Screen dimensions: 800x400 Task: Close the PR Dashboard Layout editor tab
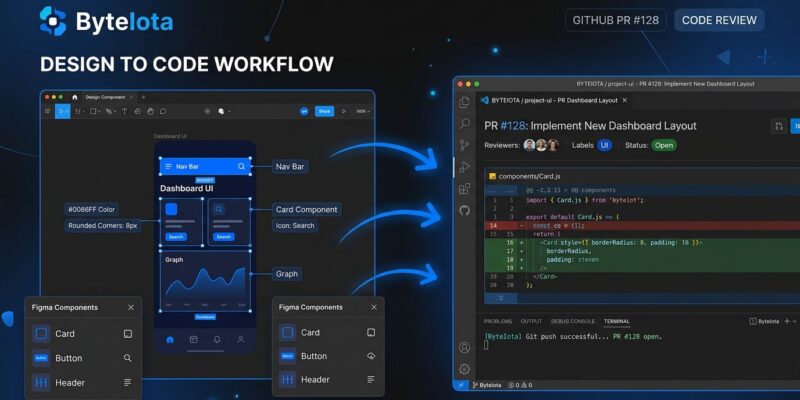(625, 101)
